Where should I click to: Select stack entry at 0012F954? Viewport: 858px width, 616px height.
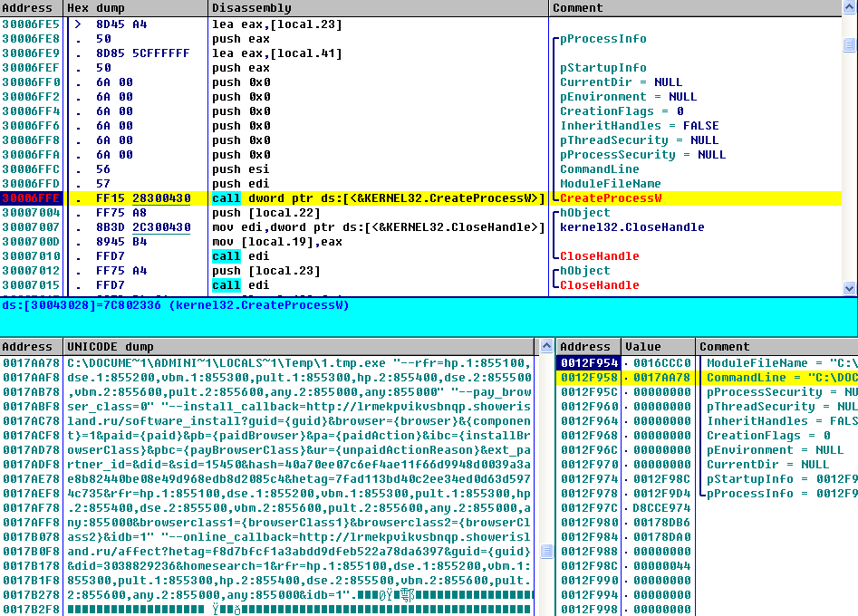[587, 363]
